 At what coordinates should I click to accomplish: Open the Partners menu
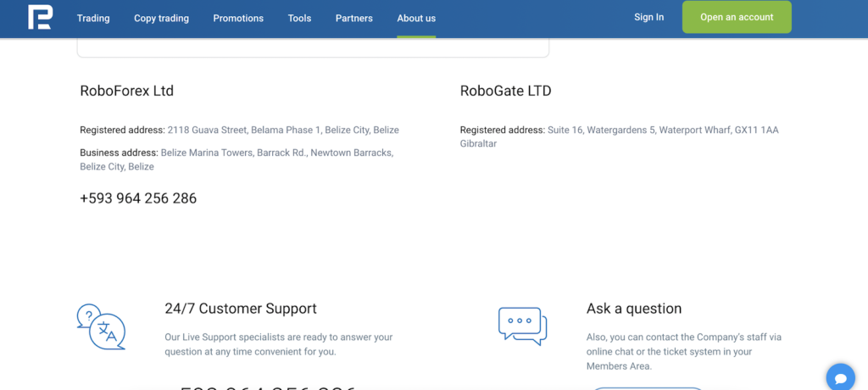click(353, 19)
